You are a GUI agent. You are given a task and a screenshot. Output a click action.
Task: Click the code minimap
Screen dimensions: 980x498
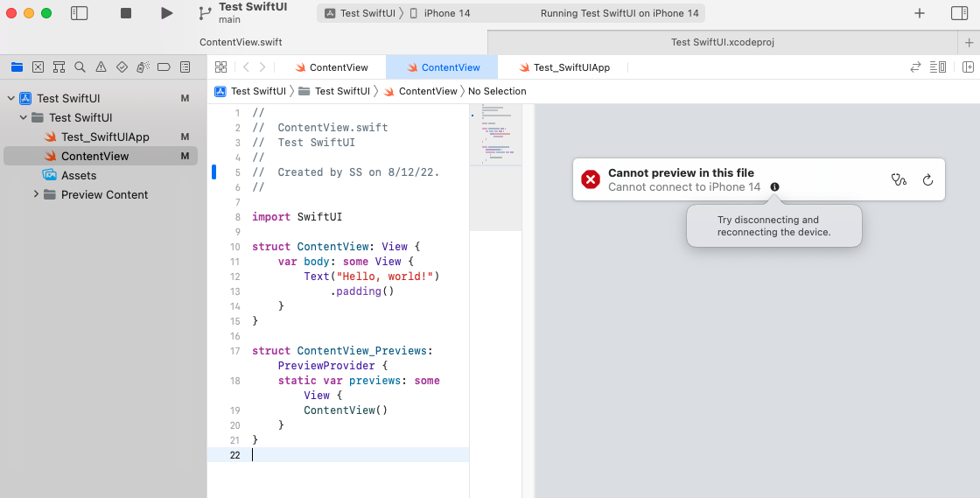tap(495, 167)
